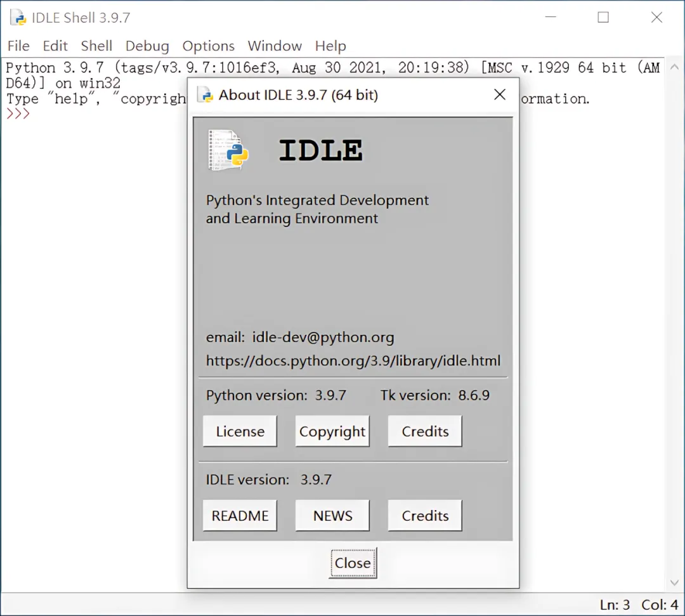This screenshot has height=616, width=685.
Task: Open the Window menu
Action: click(x=275, y=46)
